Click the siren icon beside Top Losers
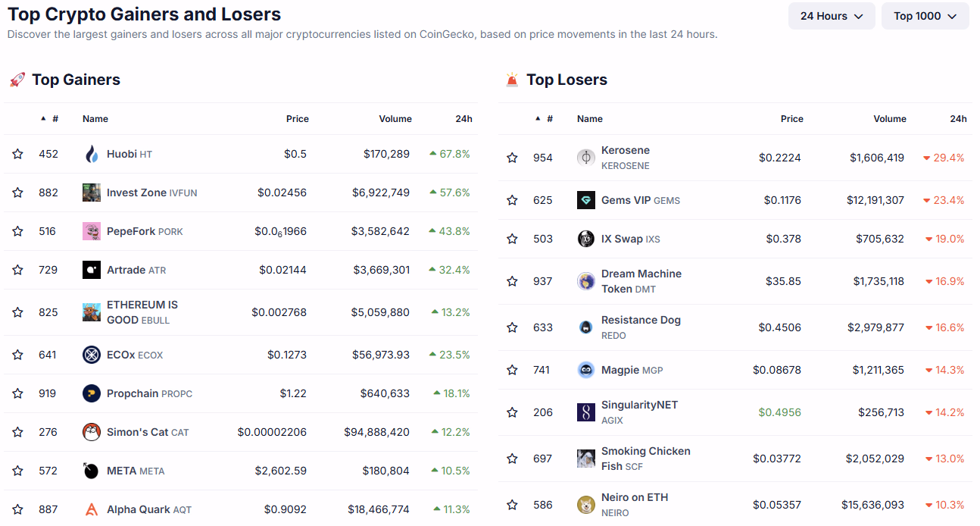980x526 pixels. click(x=512, y=79)
